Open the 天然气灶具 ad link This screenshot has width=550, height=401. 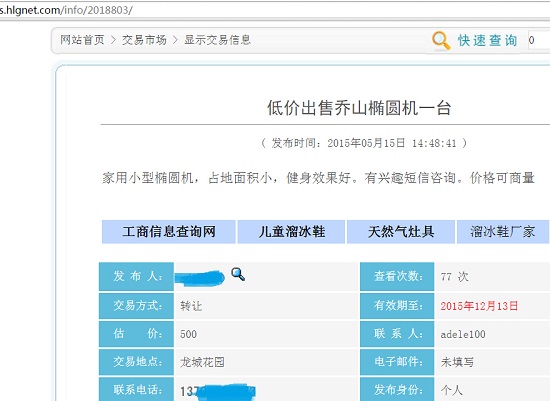coord(401,232)
